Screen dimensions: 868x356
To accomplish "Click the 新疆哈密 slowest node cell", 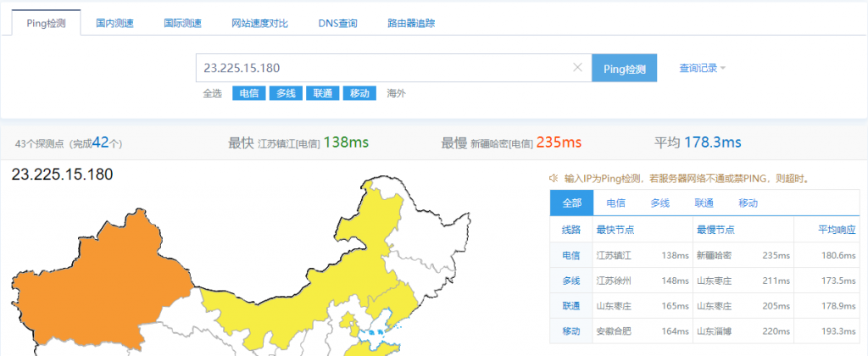I will coord(714,255).
